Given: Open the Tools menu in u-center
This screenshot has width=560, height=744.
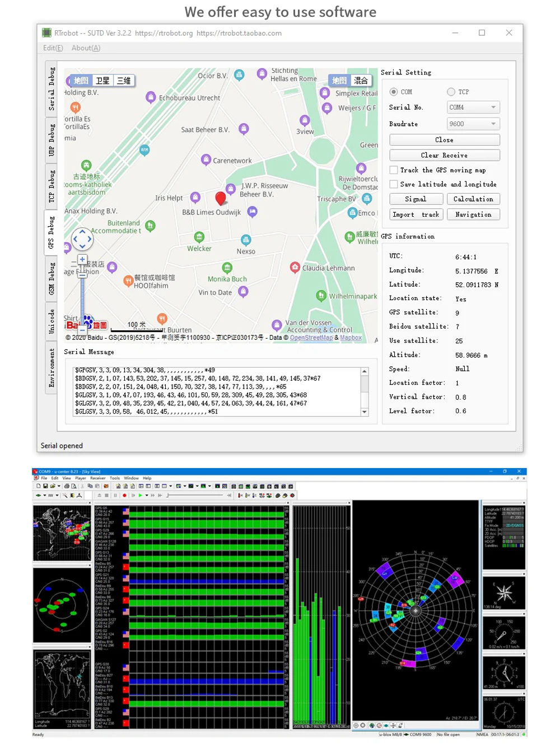Looking at the screenshot, I should pos(115,478).
